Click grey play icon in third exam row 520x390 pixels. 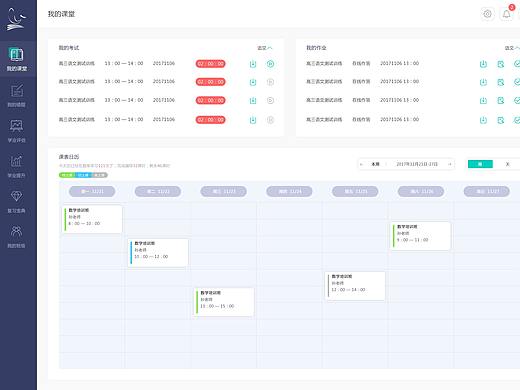pyautogui.click(x=270, y=100)
